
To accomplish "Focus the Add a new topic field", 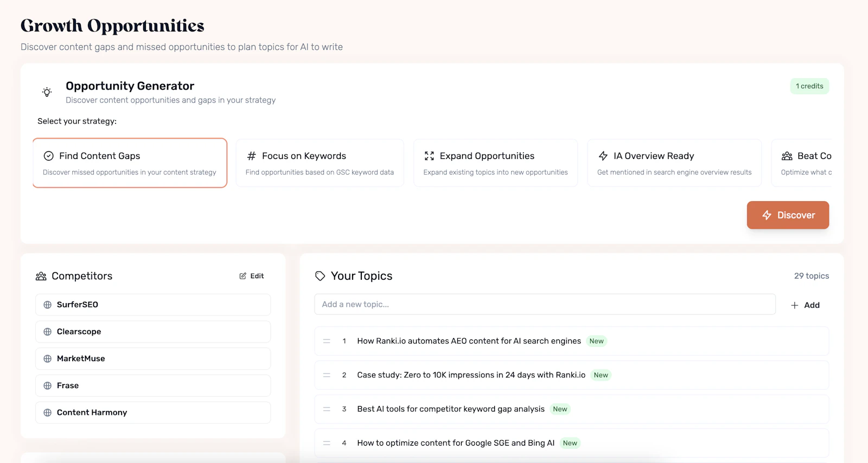I will pos(545,304).
